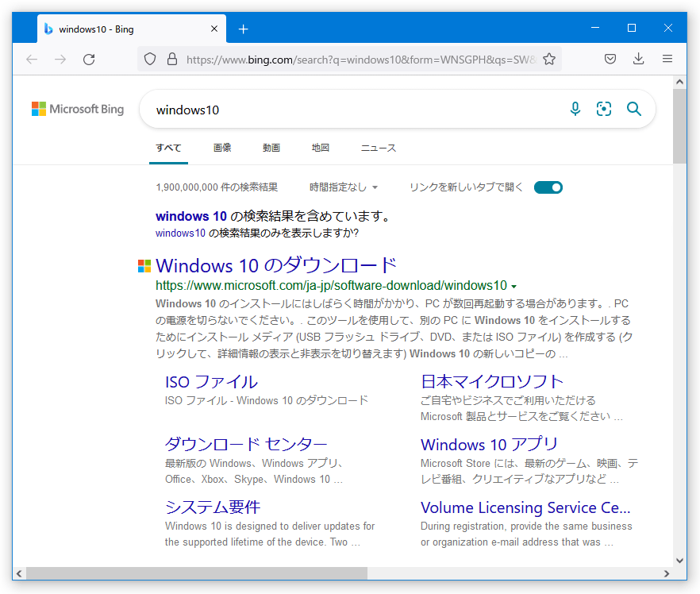Screen dimensions: 700x594
Task: Open the downloads arrow icon
Action: point(639,59)
